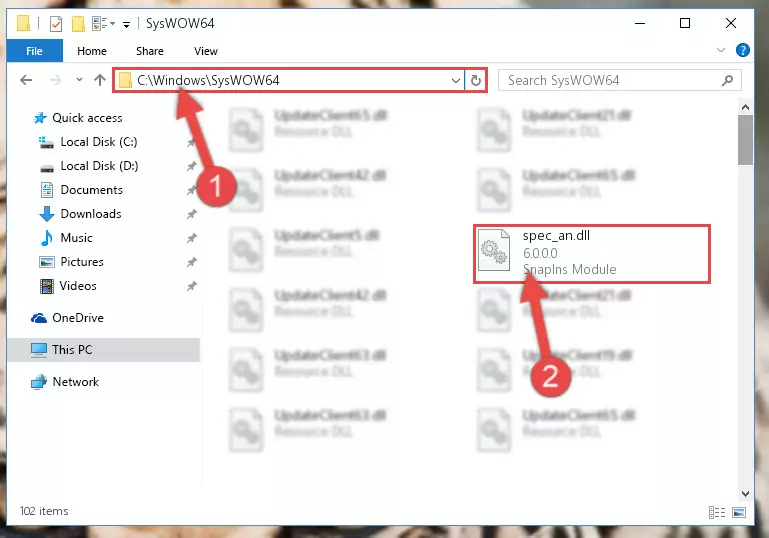The image size is (769, 538).
Task: Click the Up one level arrow
Action: pos(100,80)
